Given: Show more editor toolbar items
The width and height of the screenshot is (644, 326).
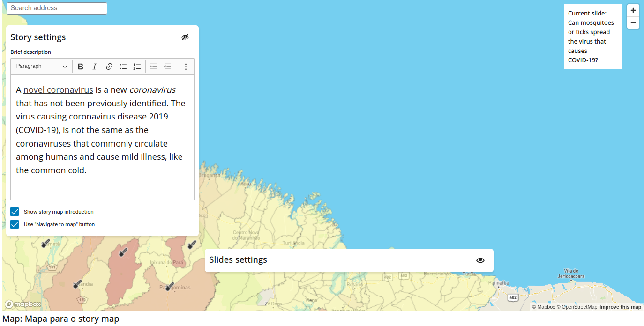Looking at the screenshot, I should coord(186,67).
